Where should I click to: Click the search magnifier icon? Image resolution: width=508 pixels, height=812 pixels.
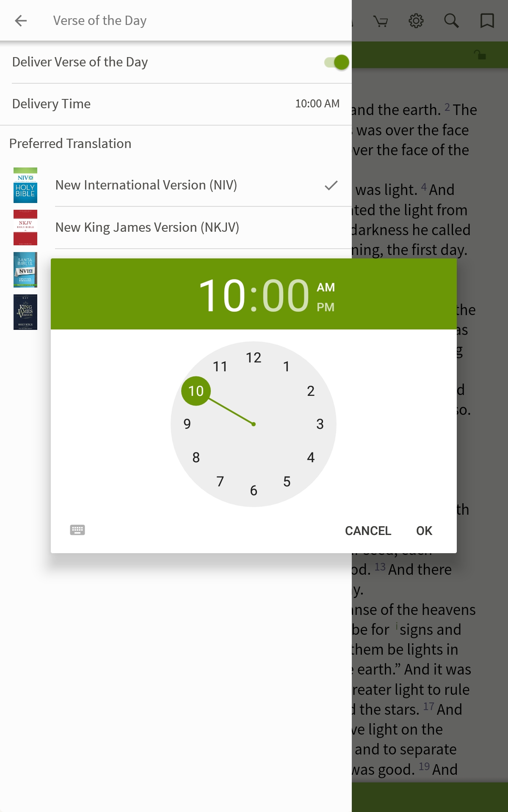click(451, 20)
